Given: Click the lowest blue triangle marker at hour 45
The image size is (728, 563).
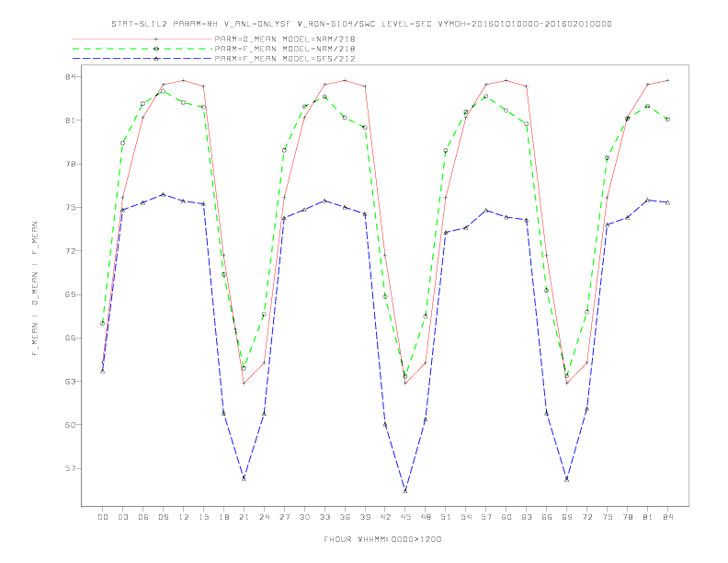Looking at the screenshot, I should click(405, 490).
